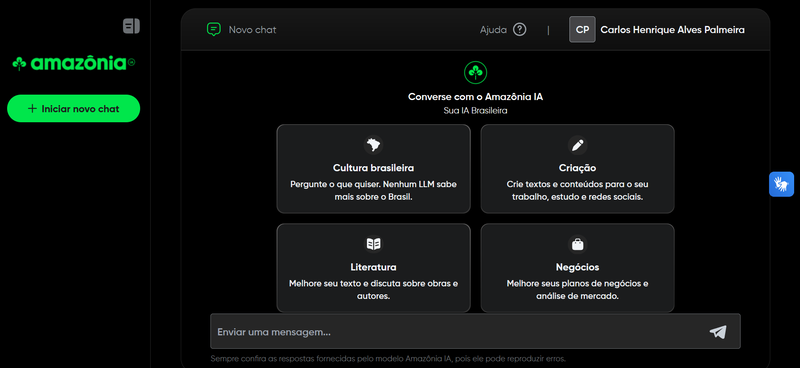Click the open book icon
The image size is (800, 368).
[x=373, y=244]
